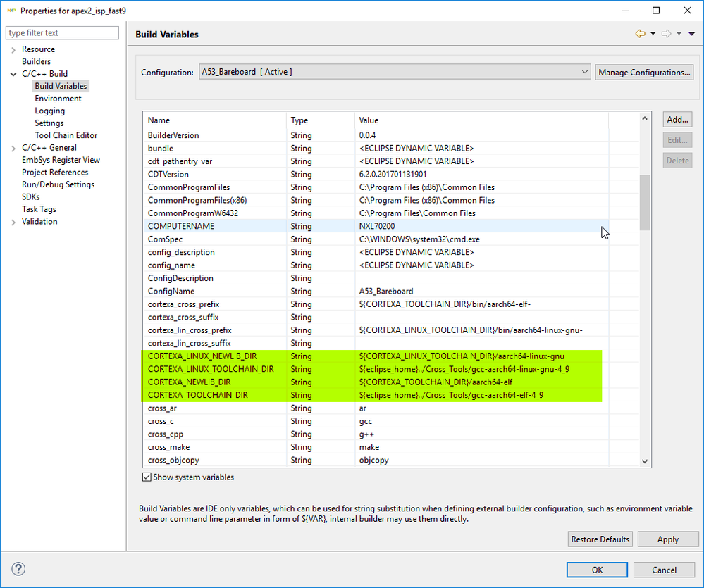Select EmbSys Register View item
The image size is (704, 588).
[x=61, y=160]
